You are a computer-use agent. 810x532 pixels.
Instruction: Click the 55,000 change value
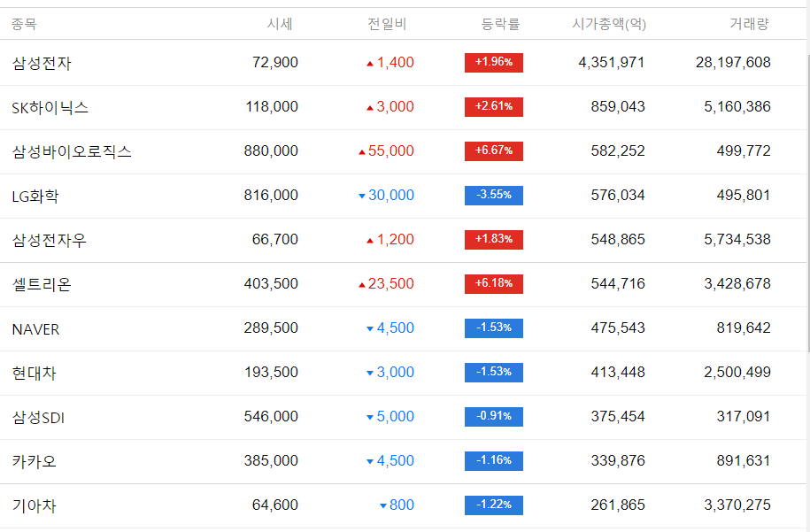point(391,150)
